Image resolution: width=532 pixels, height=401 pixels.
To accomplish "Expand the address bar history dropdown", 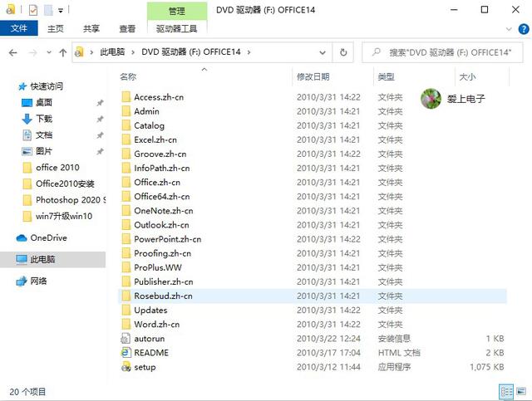I will click(323, 52).
